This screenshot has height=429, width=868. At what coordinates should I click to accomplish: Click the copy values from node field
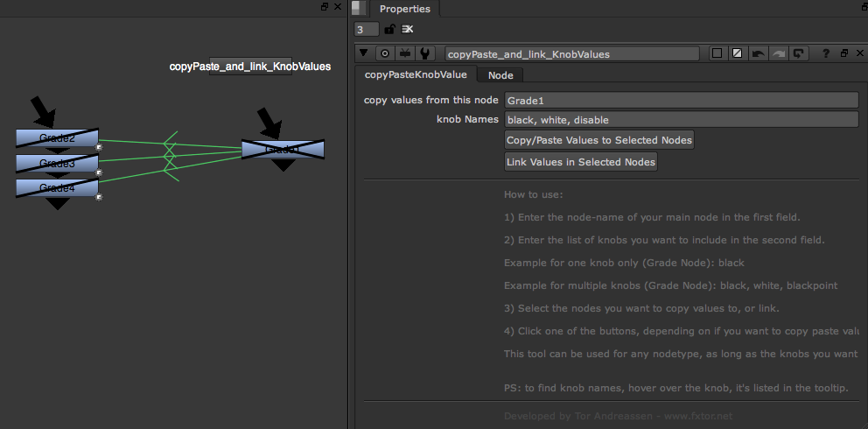click(681, 101)
